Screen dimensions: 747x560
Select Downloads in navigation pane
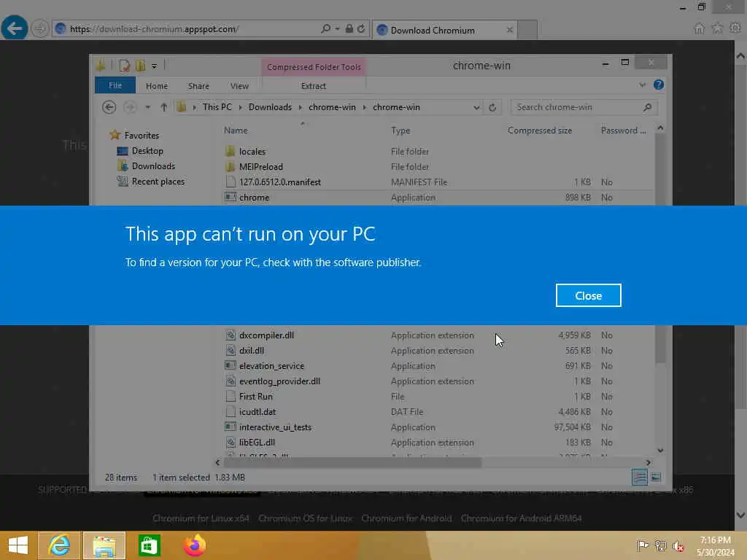point(153,166)
